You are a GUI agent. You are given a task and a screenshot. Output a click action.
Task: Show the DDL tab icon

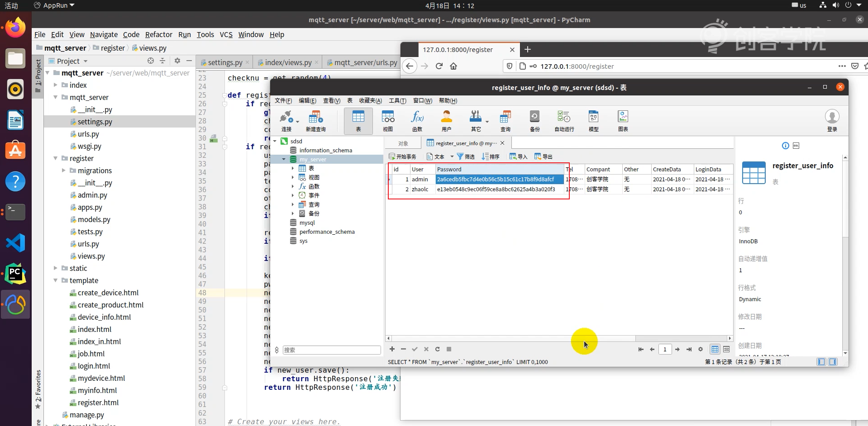point(796,146)
